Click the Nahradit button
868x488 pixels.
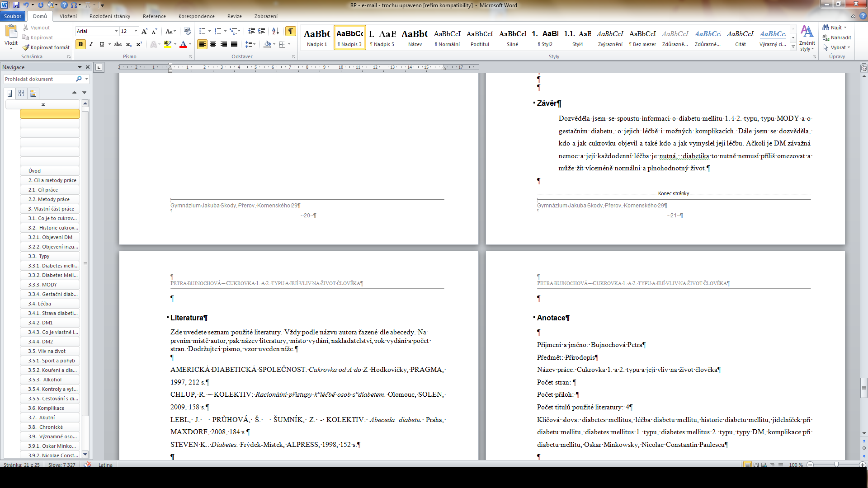[837, 38]
